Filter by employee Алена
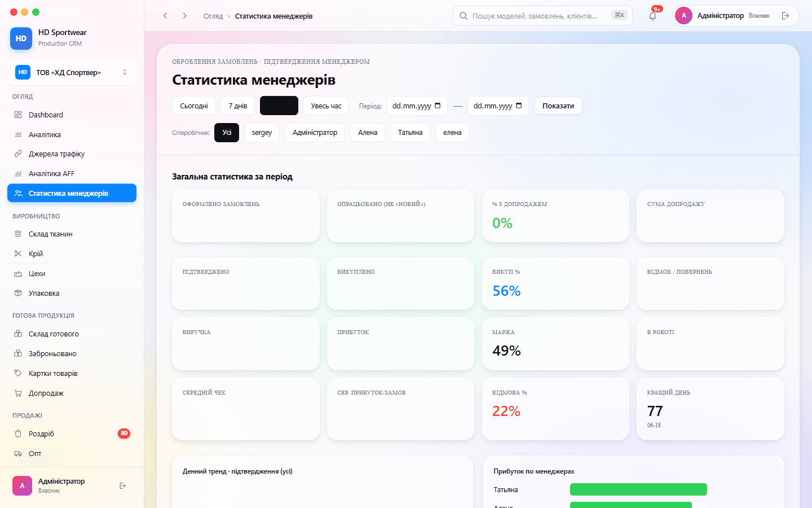 368,133
